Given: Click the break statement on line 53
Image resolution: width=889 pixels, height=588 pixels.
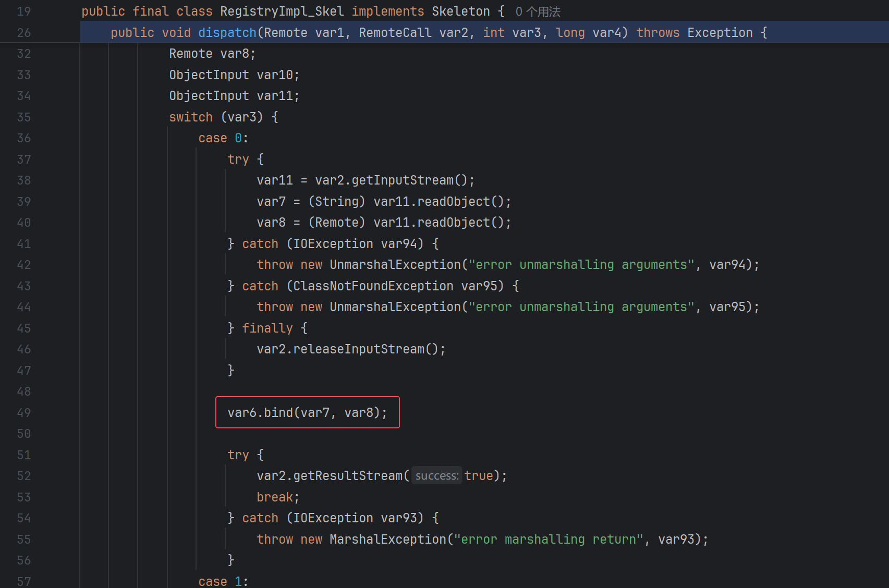Looking at the screenshot, I should click(275, 497).
